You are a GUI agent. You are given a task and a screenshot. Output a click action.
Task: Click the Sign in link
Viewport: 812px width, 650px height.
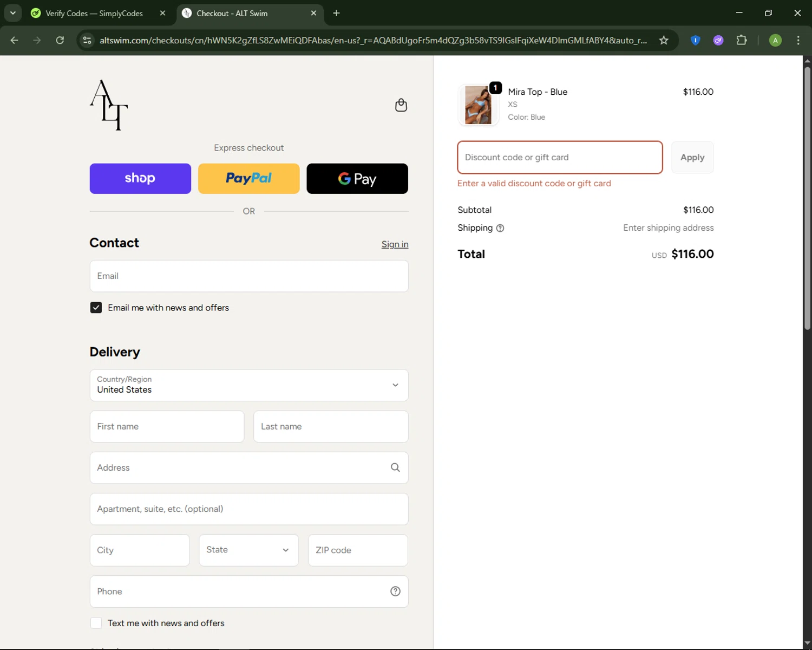click(x=395, y=244)
